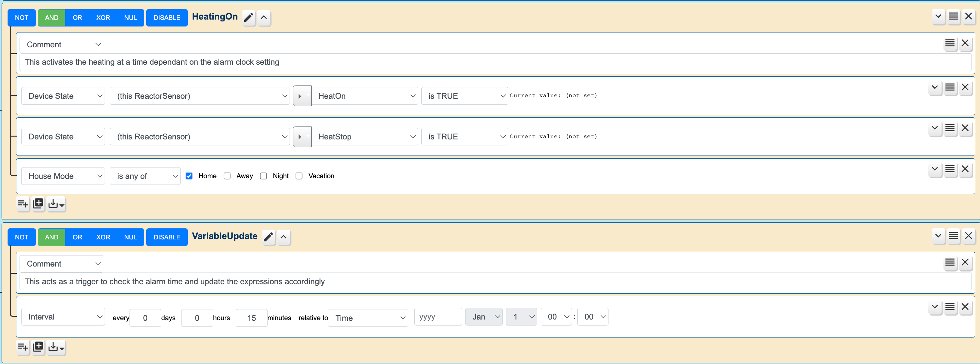Open the import menu in HeatingOn group
The height and width of the screenshot is (364, 980).
click(56, 204)
